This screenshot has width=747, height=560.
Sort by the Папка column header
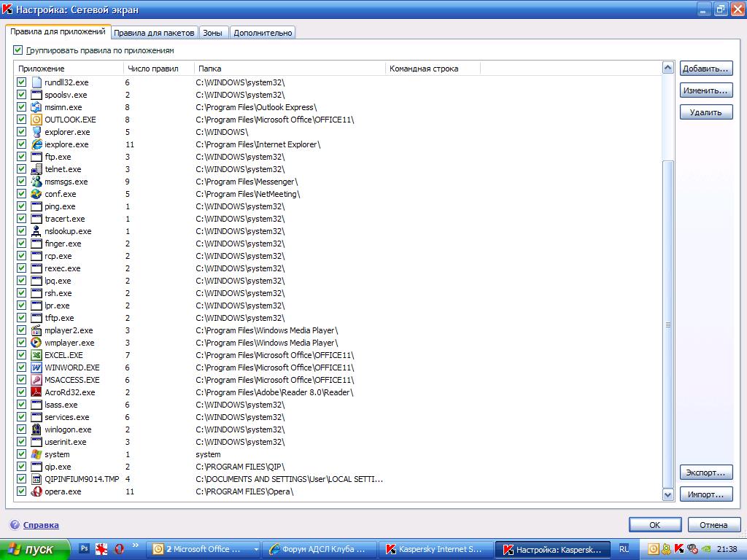point(290,69)
